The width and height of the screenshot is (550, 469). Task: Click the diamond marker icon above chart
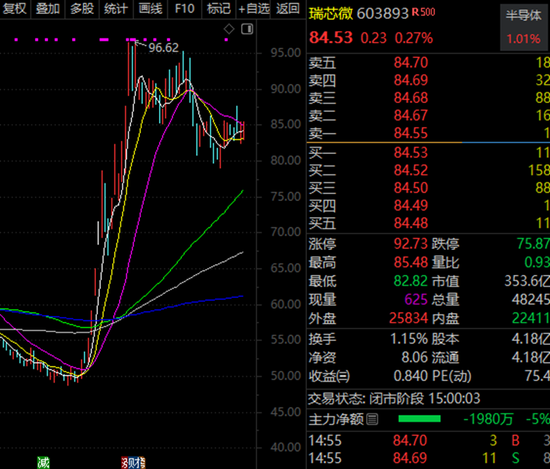coord(229,29)
